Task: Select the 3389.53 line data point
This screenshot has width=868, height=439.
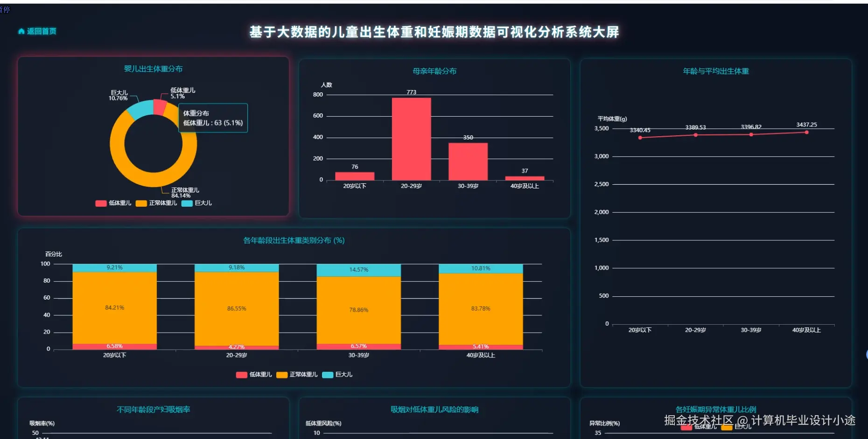Action: point(695,135)
